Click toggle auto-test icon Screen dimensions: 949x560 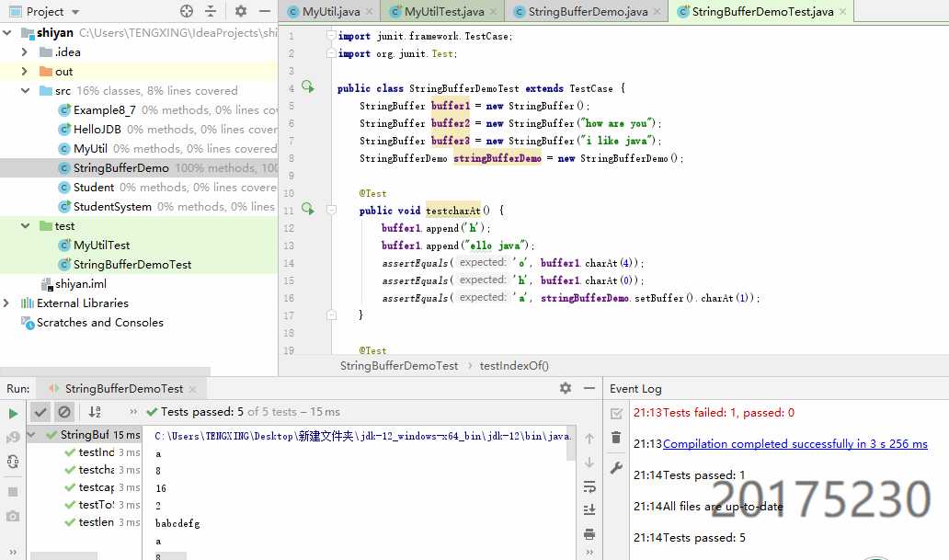pos(13,462)
